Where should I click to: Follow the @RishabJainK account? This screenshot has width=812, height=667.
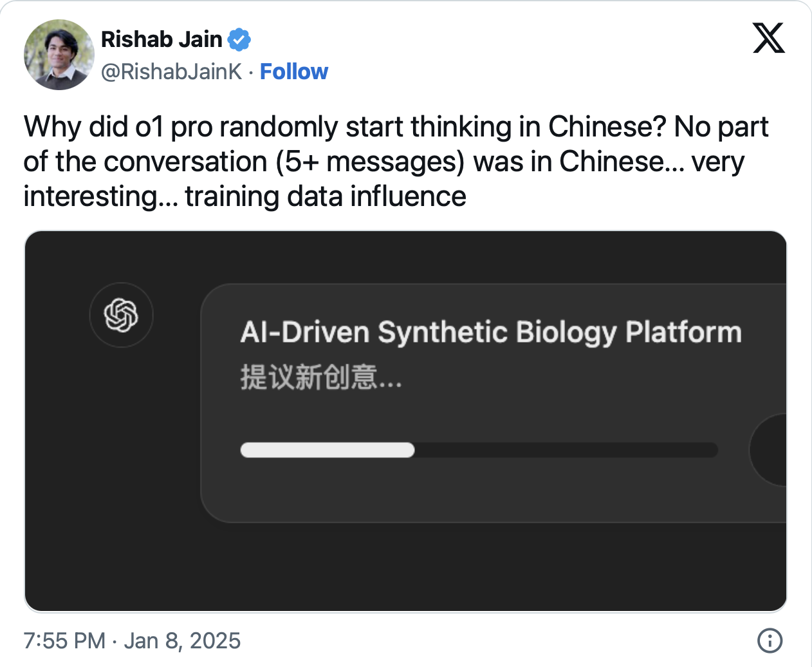293,71
